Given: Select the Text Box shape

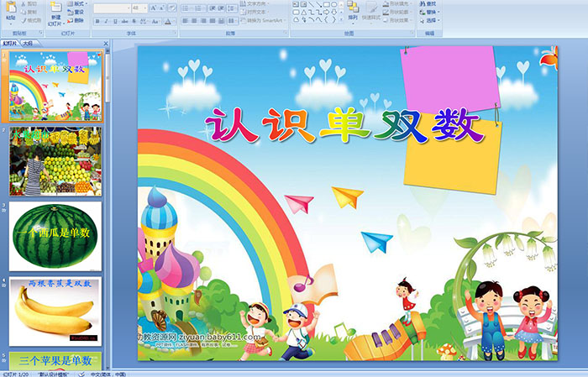Looking at the screenshot, I should 296,4.
